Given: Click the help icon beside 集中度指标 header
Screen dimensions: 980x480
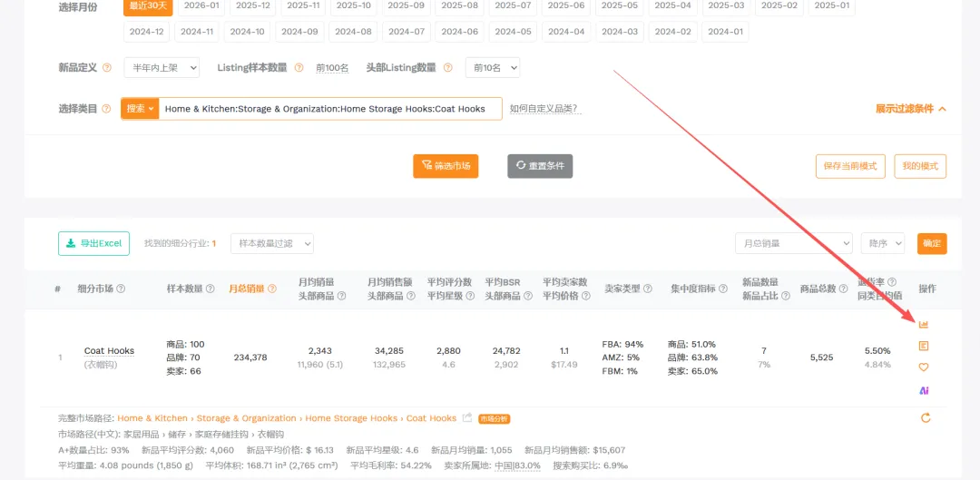Looking at the screenshot, I should 723,289.
